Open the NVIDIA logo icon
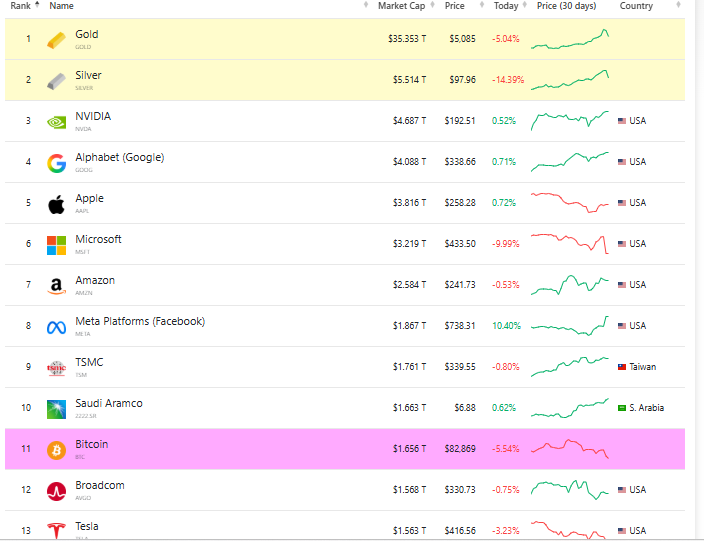The width and height of the screenshot is (704, 541). tap(57, 122)
